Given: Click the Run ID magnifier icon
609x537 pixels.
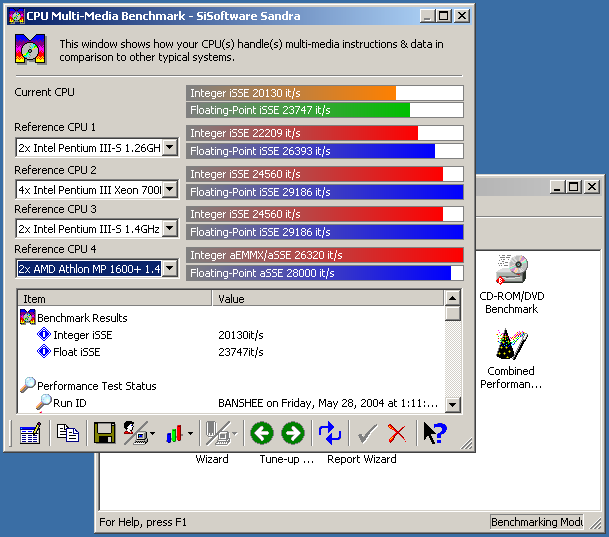Looking at the screenshot, I should (x=44, y=402).
